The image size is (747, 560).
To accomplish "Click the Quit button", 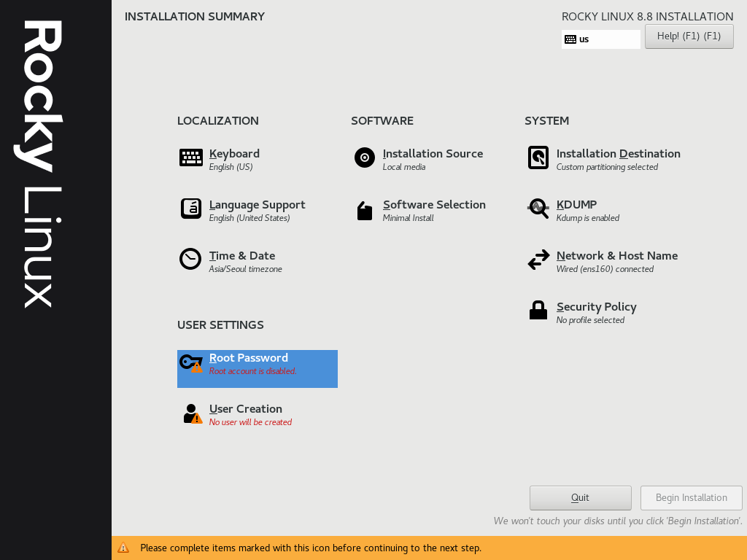I will (x=580, y=497).
